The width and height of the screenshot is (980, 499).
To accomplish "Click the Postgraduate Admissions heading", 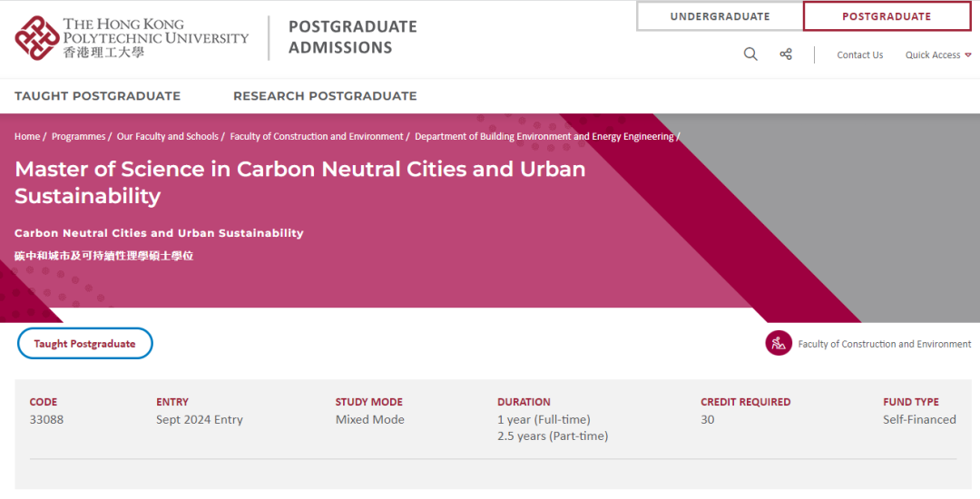I will point(352,37).
